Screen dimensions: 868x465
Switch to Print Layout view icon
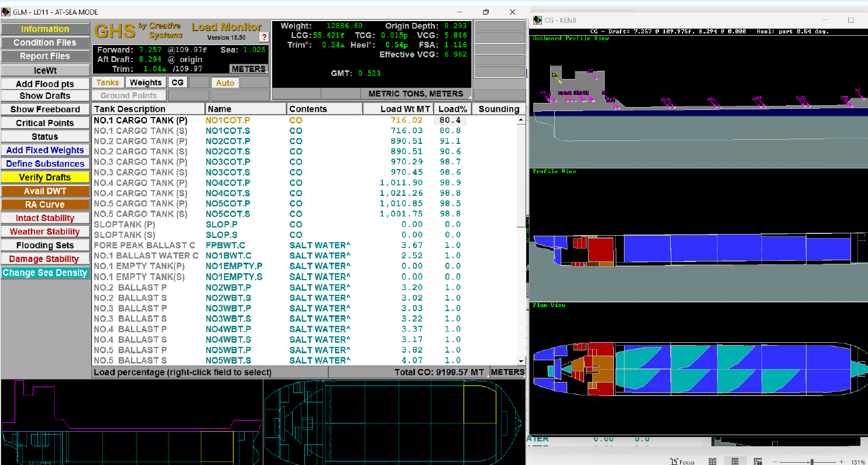pos(735,461)
